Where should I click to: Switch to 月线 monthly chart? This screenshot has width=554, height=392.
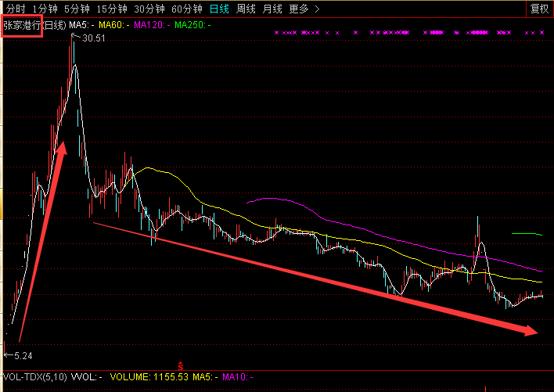(272, 9)
